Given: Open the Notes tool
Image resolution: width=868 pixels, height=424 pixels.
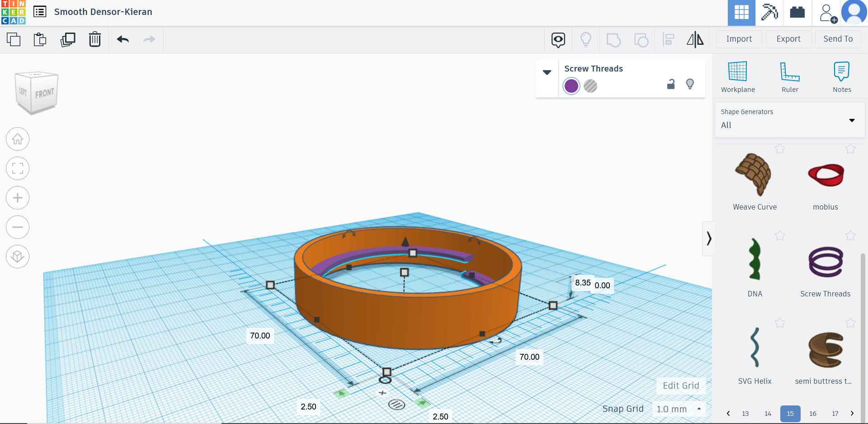Looking at the screenshot, I should point(841,77).
